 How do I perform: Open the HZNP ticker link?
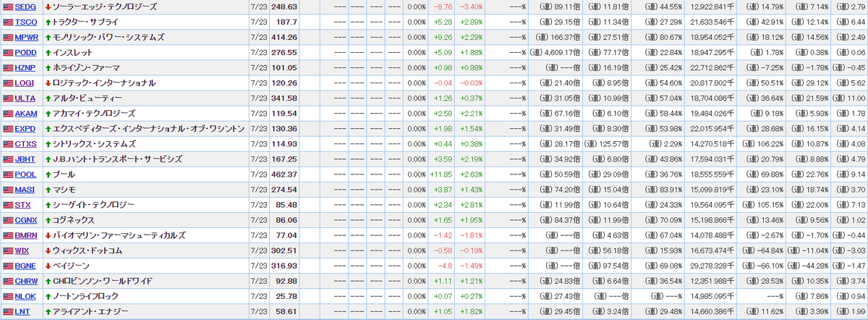tap(25, 67)
